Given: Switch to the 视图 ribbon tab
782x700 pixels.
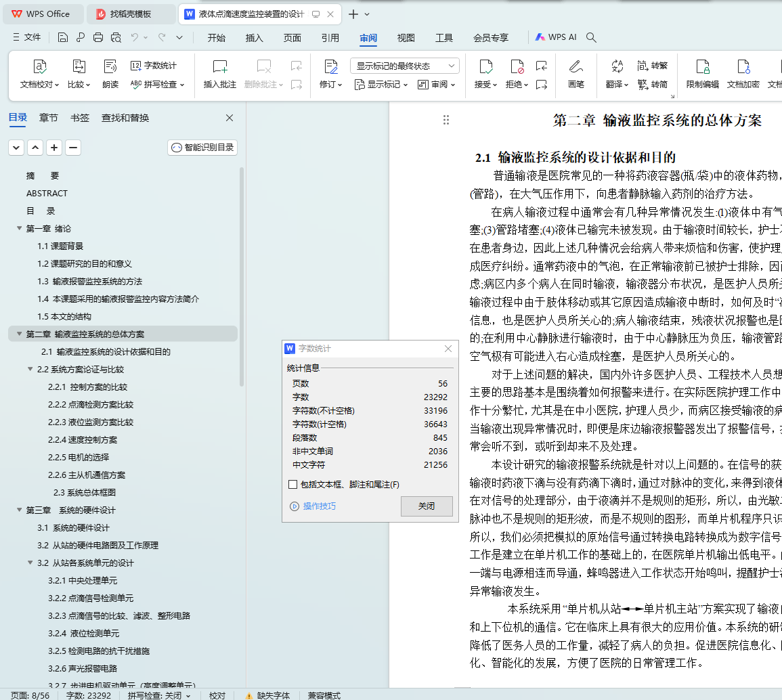Looking at the screenshot, I should click(406, 38).
